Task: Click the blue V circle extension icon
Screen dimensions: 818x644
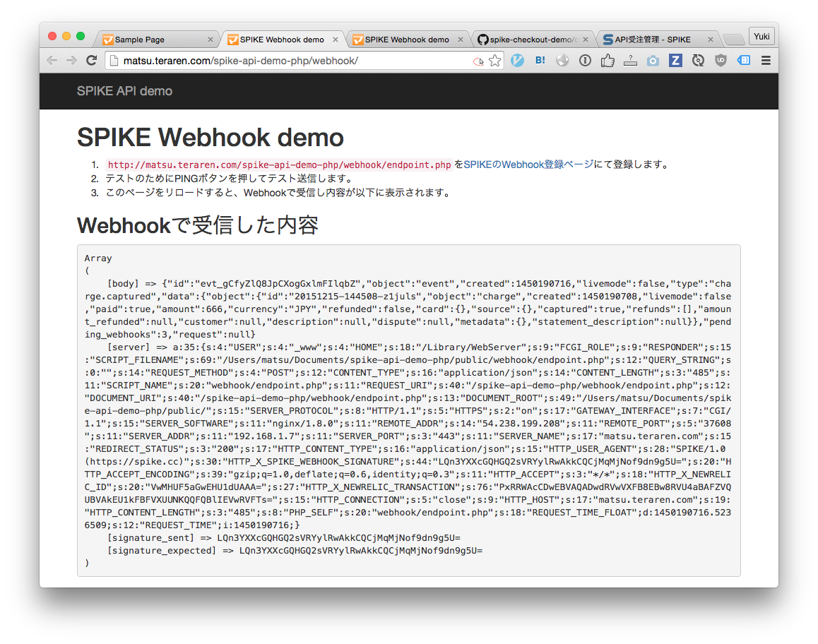Action: (517, 61)
